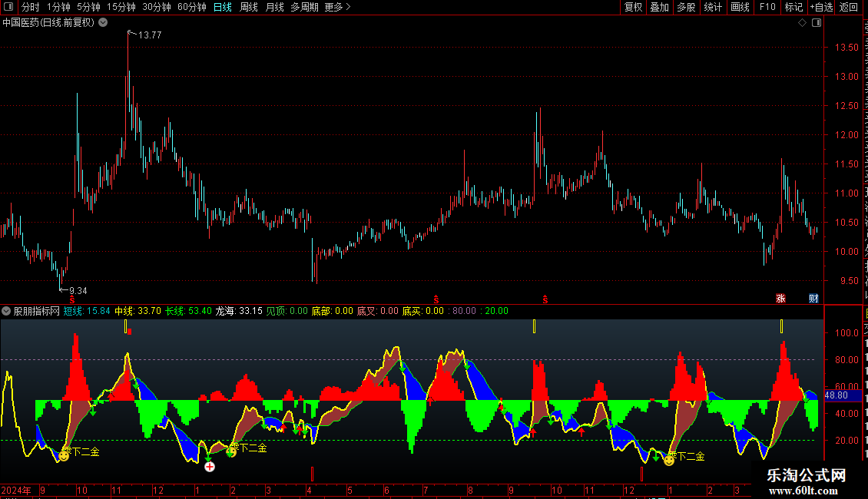Click the red S marker near late September
Screen dimensions: 868x499
point(545,300)
